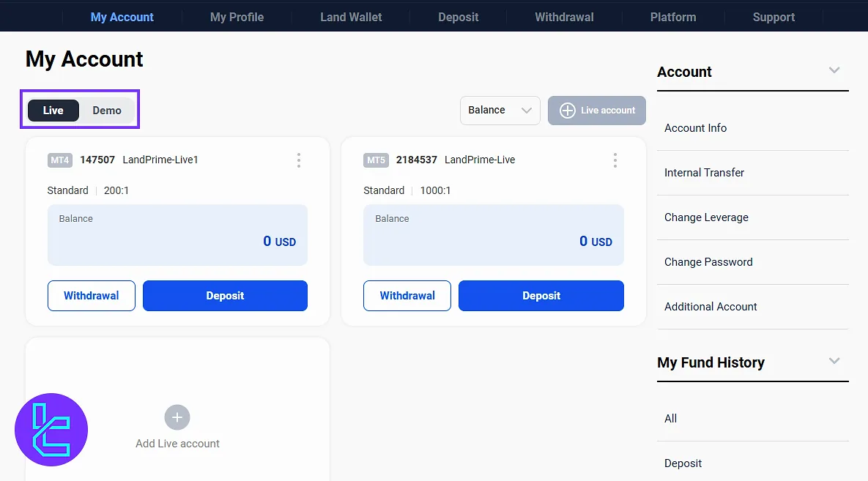Viewport: 868px width, 481px height.
Task: Go to Land Wallet in the top navigation
Action: coord(351,17)
